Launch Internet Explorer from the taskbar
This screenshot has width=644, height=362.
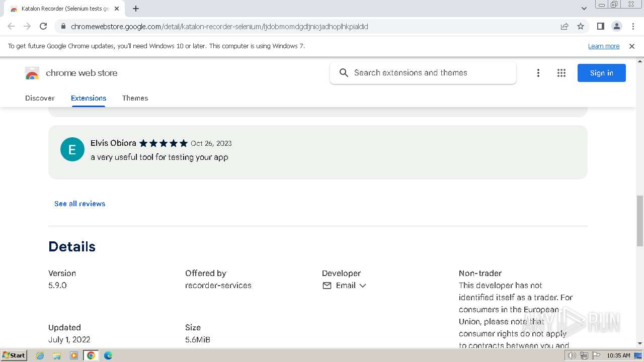point(40,355)
